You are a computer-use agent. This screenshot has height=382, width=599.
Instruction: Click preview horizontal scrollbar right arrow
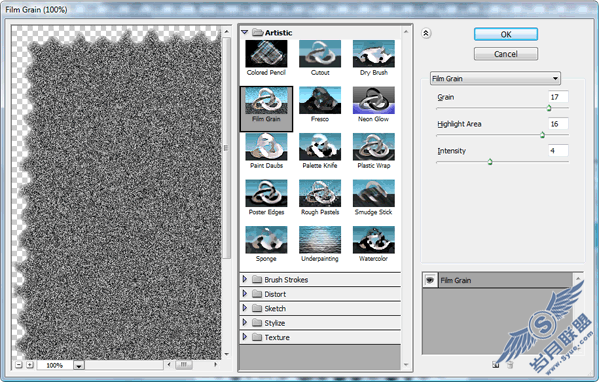coord(215,364)
